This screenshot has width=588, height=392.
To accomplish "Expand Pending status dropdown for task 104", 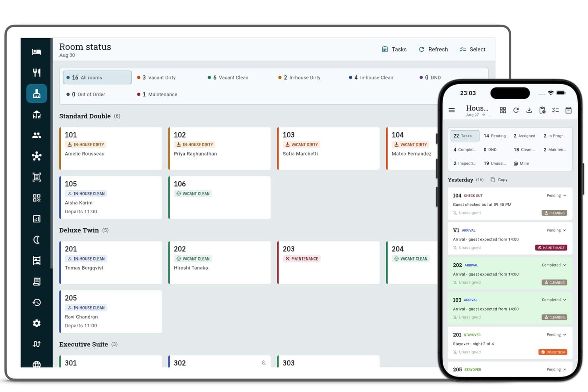I will [x=556, y=195].
